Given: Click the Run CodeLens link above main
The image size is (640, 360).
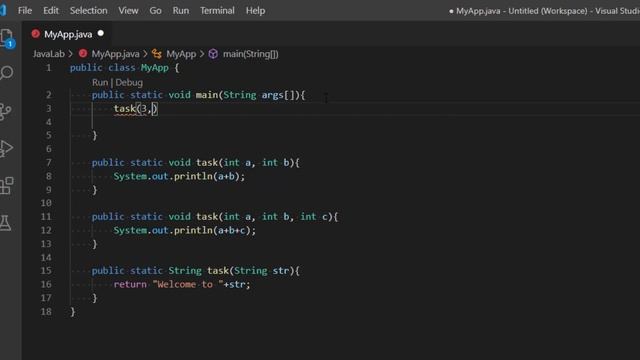Looking at the screenshot, I should (100, 82).
